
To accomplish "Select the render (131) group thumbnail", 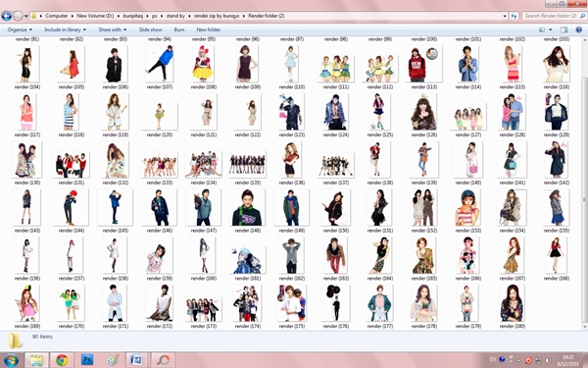I will pos(72,165).
